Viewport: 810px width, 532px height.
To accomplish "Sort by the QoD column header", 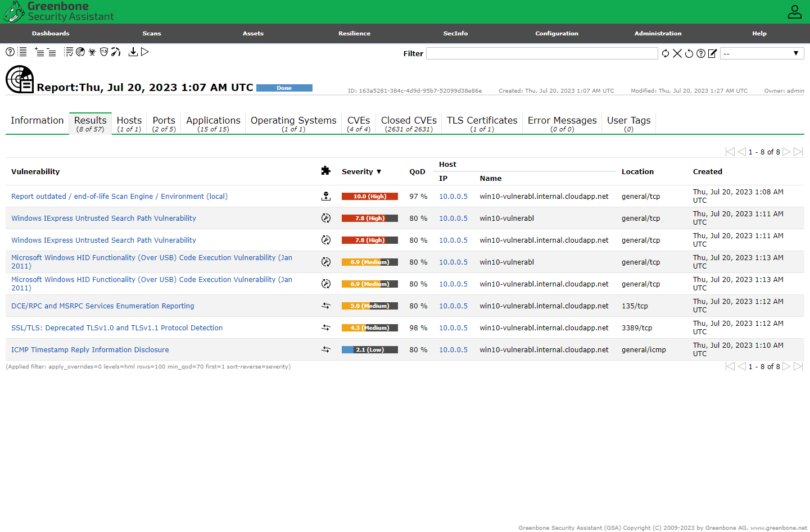I will 417,171.
